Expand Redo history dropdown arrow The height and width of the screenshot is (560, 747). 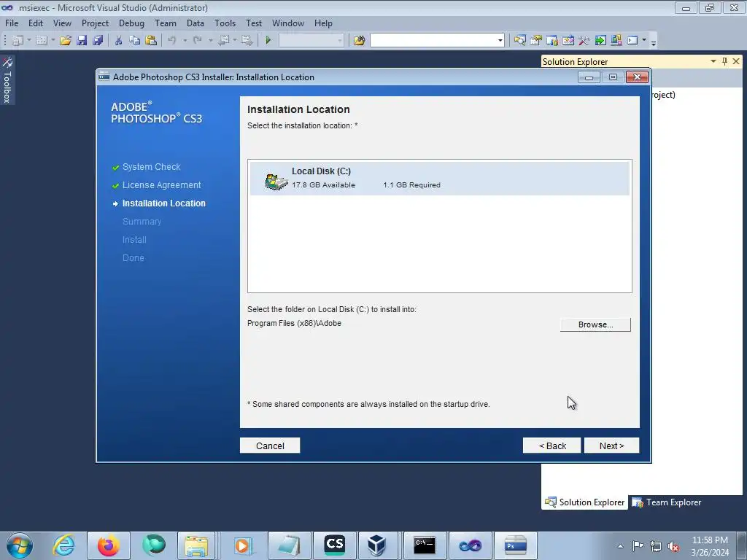coord(210,41)
